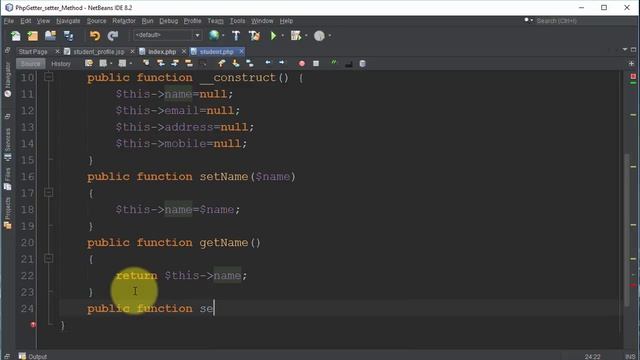Click the Open Project toolbar icon
This screenshot has height=360, width=640.
pos(51,36)
